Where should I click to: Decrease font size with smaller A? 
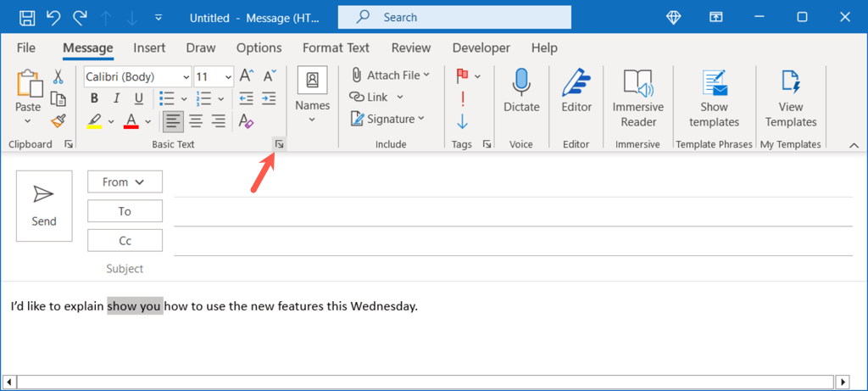click(x=270, y=75)
